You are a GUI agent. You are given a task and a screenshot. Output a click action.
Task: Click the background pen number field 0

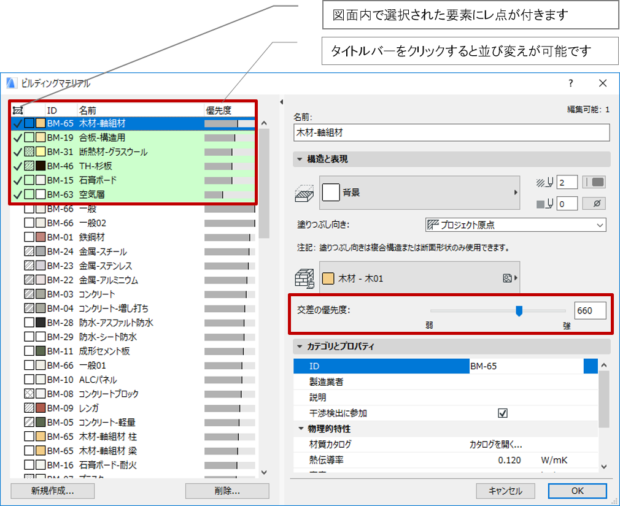click(x=567, y=204)
